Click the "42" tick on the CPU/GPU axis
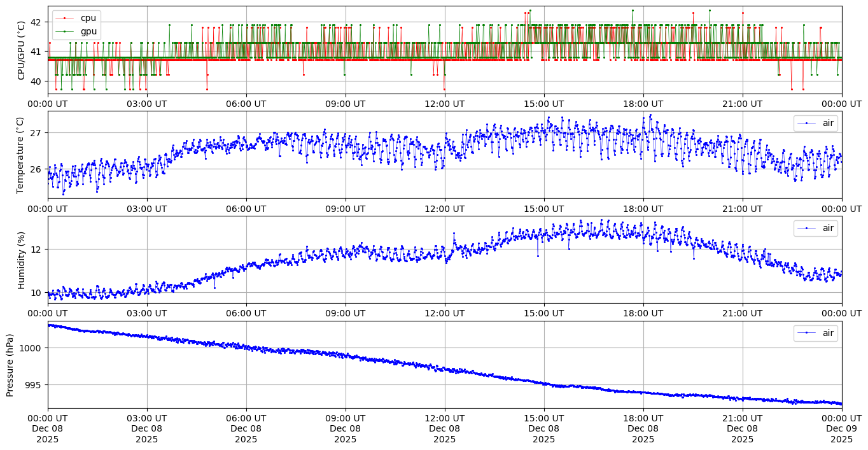The image size is (868, 450). tap(36, 22)
